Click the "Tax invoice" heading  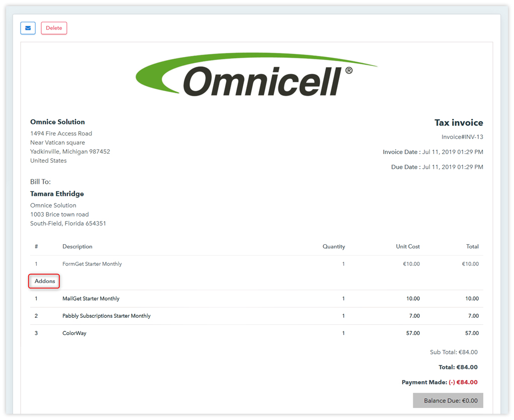click(459, 122)
